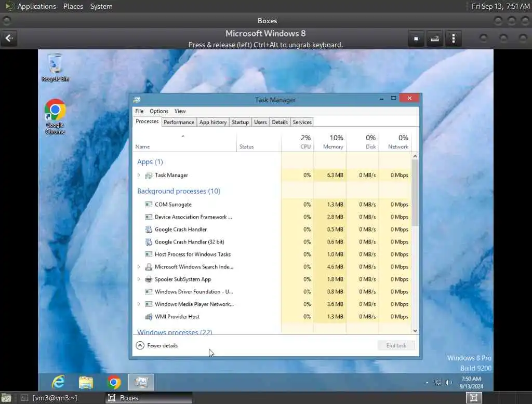Switch to the App history tab
532x404 pixels.
[x=212, y=122]
